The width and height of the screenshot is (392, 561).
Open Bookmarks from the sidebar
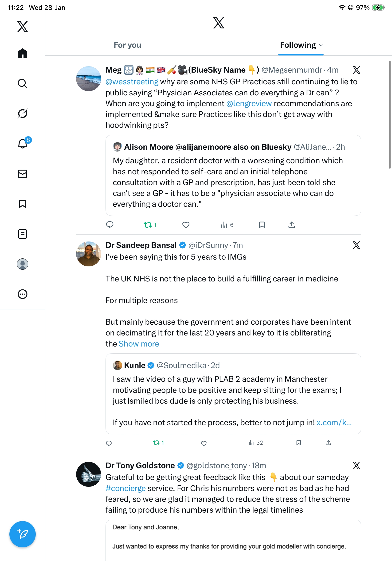23,204
